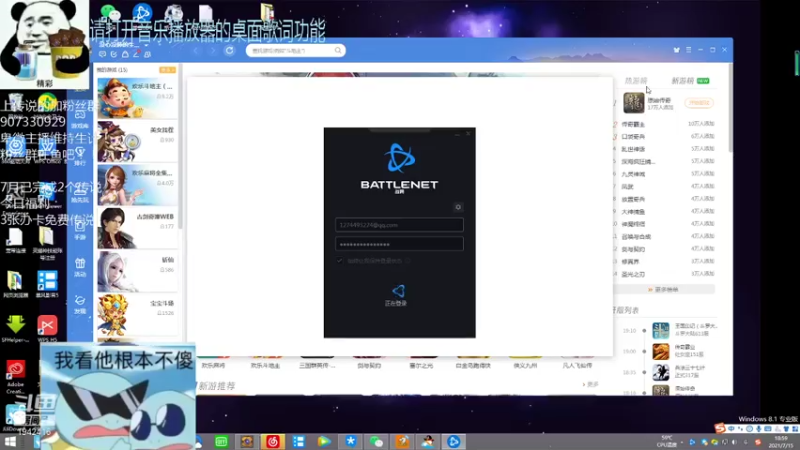Go forward with the right arrow
800x450 pixels.
[x=213, y=51]
